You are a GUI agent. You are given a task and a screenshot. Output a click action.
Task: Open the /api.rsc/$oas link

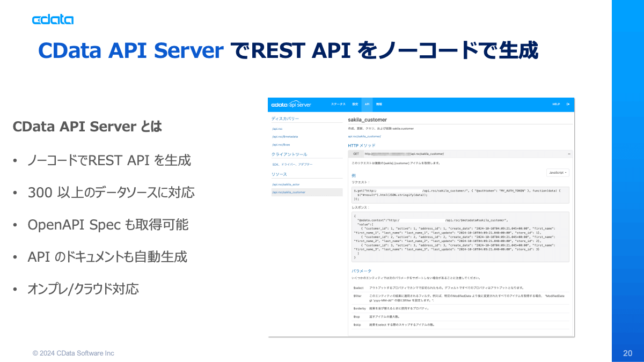[281, 144]
